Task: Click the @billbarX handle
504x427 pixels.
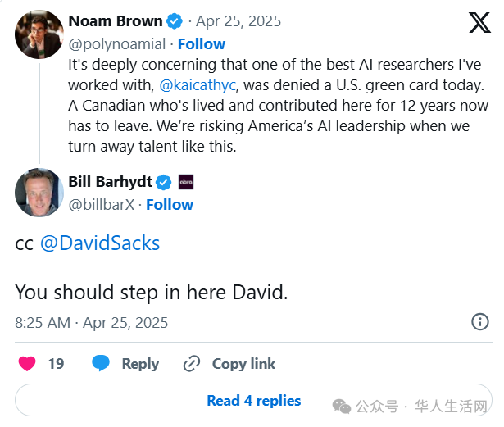Action: (x=102, y=205)
